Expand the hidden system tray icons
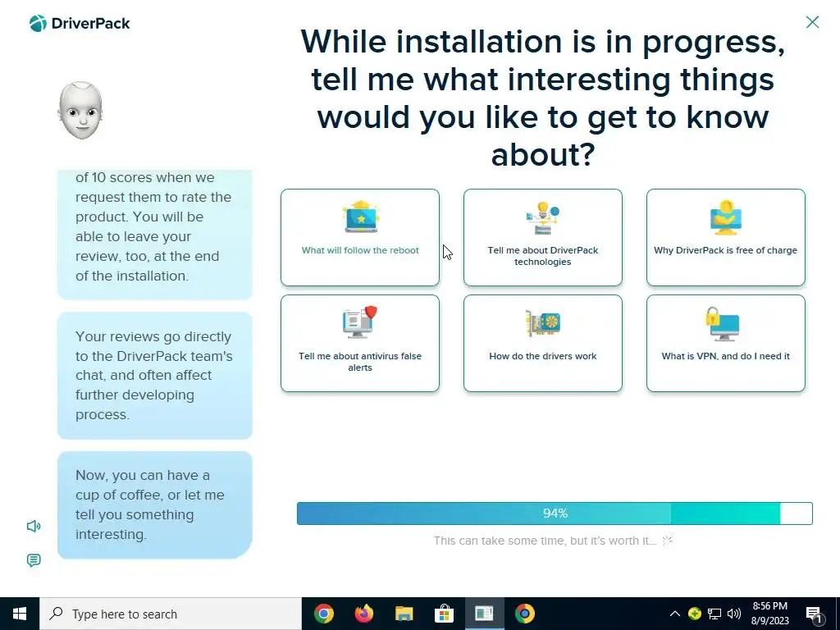The height and width of the screenshot is (630, 840). (675, 614)
